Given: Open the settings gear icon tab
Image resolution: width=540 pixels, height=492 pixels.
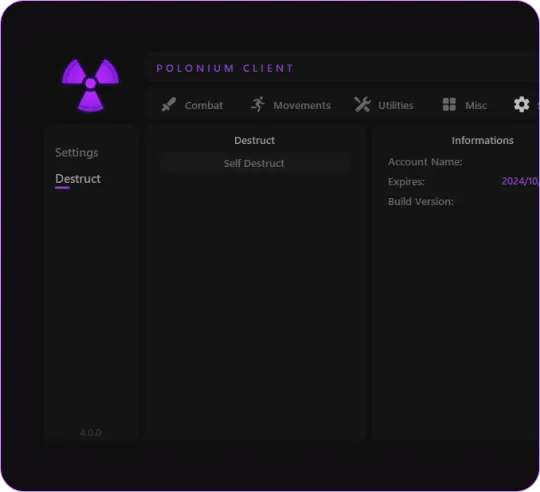Looking at the screenshot, I should (521, 104).
